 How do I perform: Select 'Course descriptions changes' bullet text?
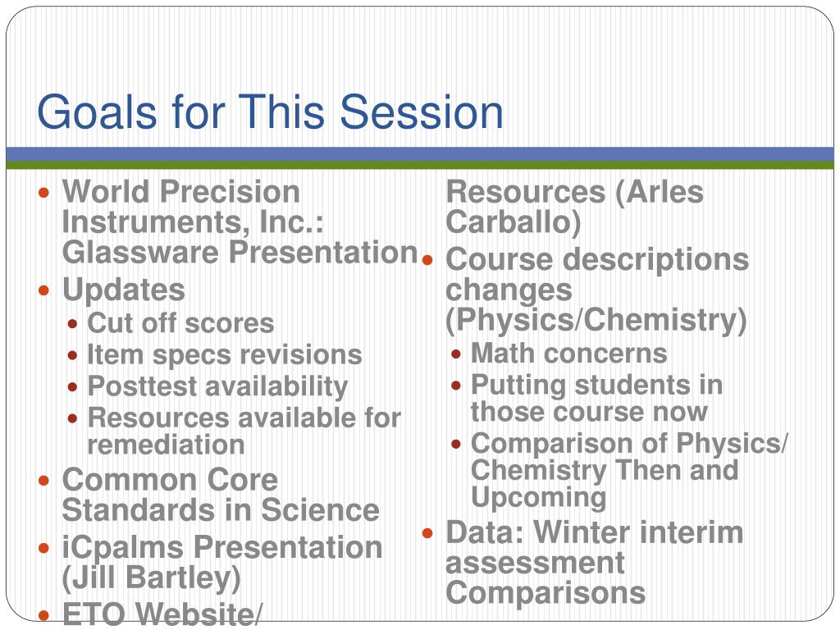(x=597, y=275)
